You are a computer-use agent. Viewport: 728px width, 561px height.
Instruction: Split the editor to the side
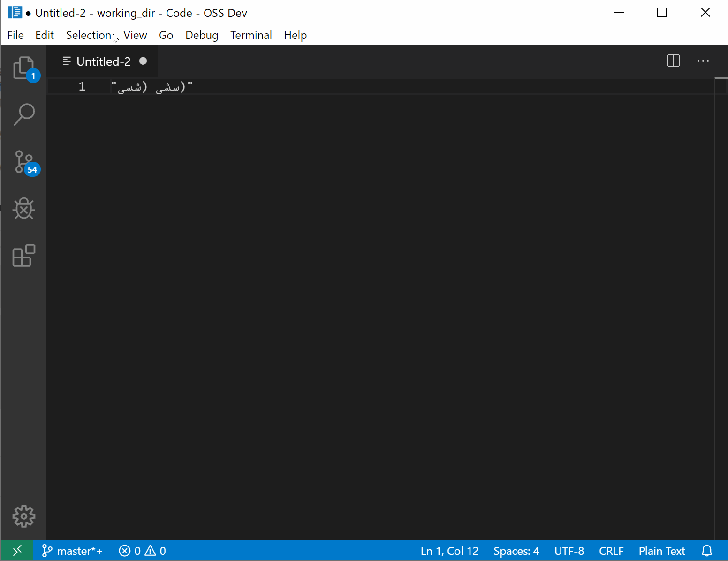674,61
